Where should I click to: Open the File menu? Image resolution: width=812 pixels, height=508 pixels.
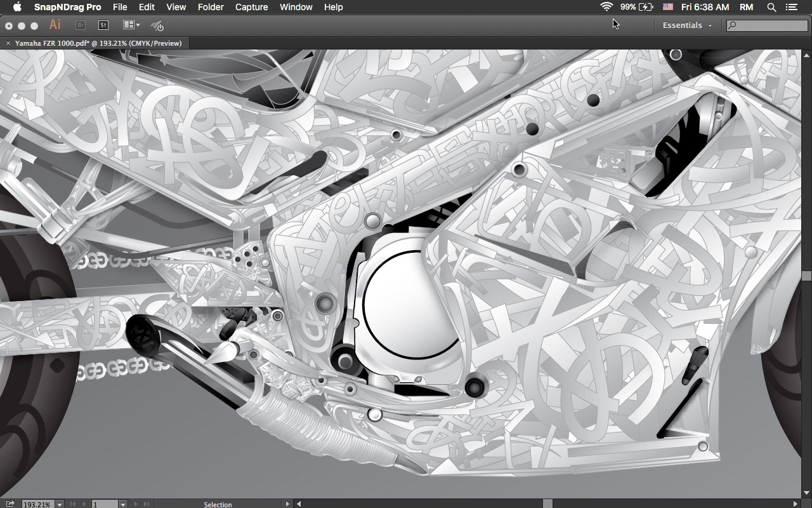pyautogui.click(x=120, y=7)
